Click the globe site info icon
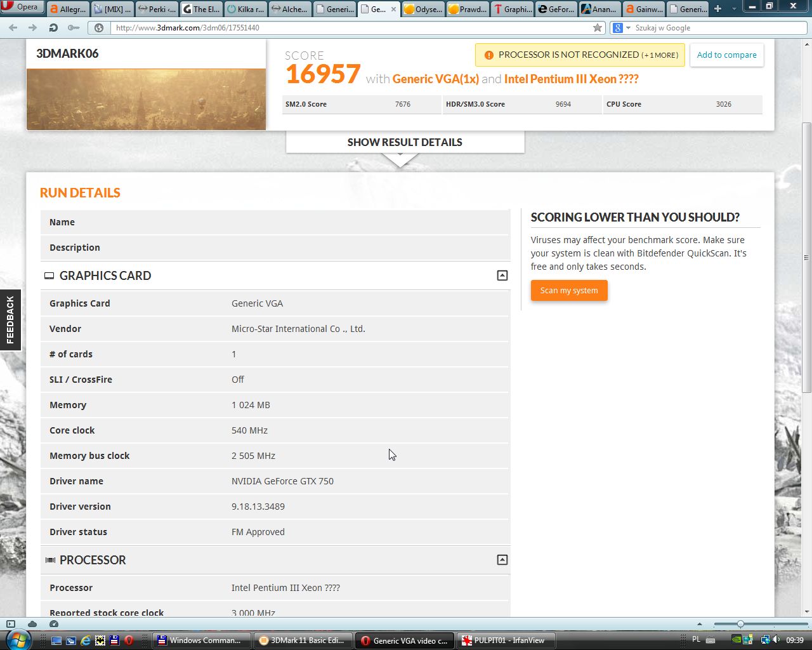Viewport: 812px width, 650px height. (99, 28)
